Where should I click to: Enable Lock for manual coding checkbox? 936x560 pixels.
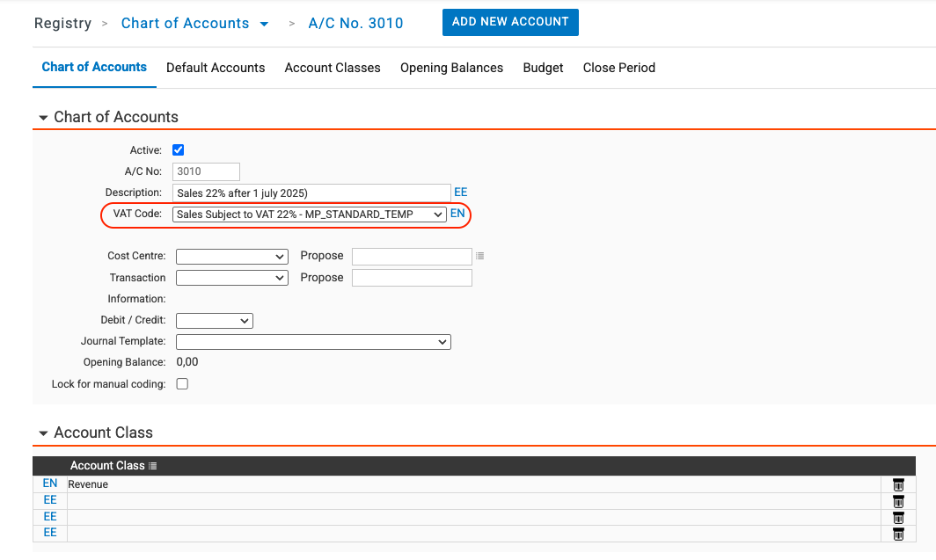(x=182, y=384)
